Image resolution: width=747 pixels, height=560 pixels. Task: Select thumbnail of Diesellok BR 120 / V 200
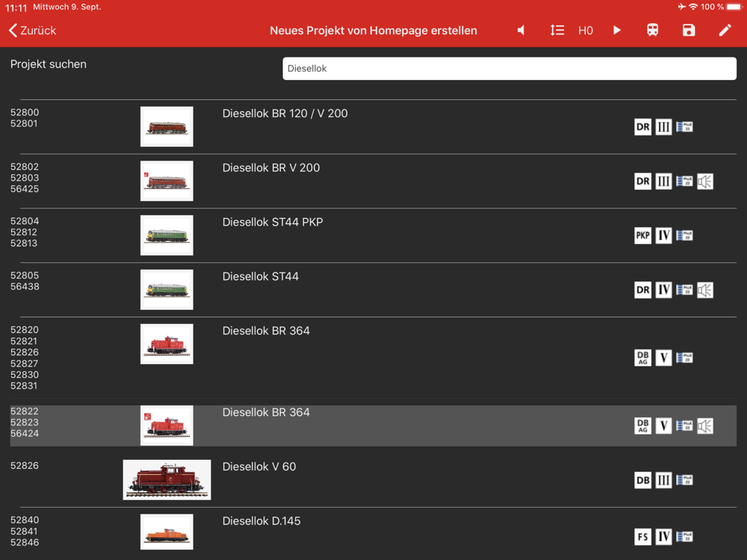(x=167, y=127)
